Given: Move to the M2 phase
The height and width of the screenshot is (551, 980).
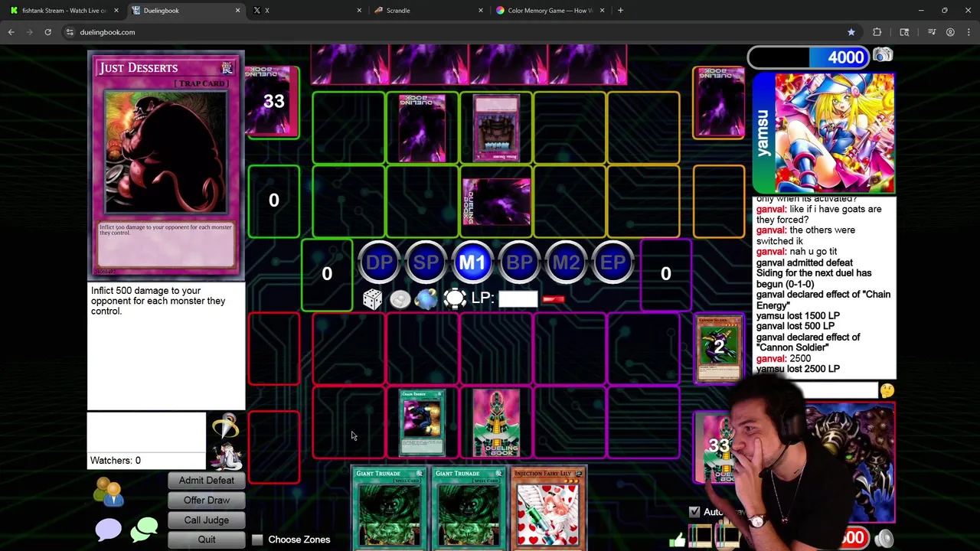Looking at the screenshot, I should tap(566, 263).
